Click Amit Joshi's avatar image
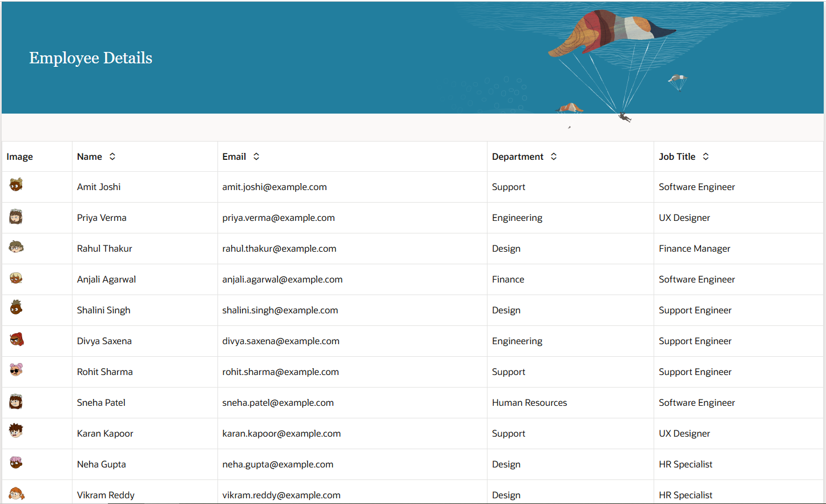This screenshot has height=504, width=826. pyautogui.click(x=16, y=184)
